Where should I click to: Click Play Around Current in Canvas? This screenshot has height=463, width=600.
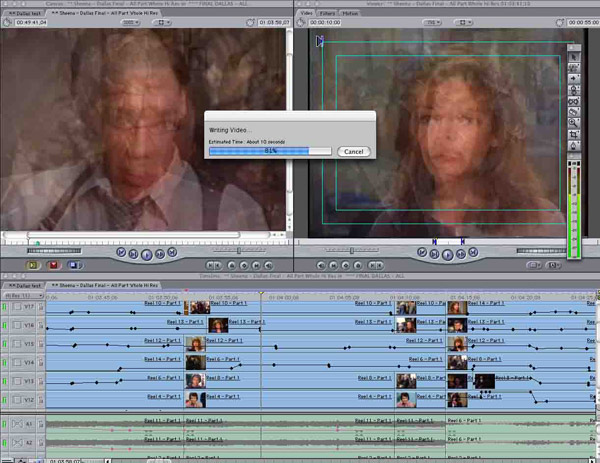pyautogui.click(x=160, y=254)
